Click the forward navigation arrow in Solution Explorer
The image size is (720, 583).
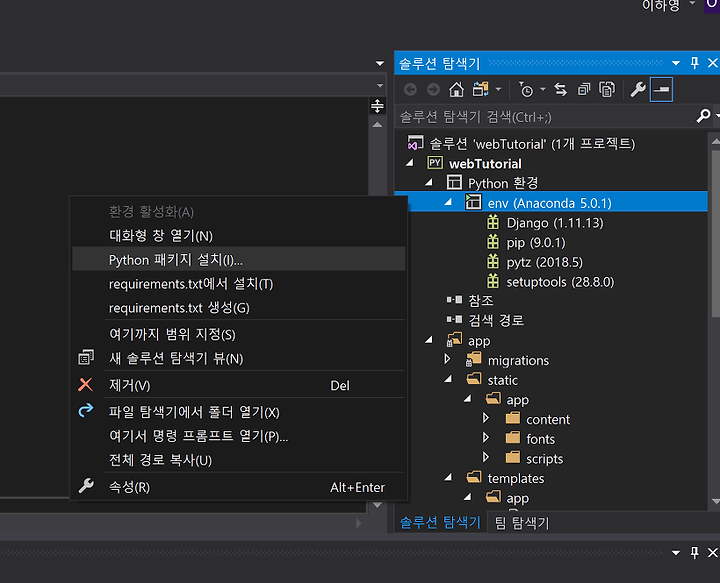pos(433,90)
